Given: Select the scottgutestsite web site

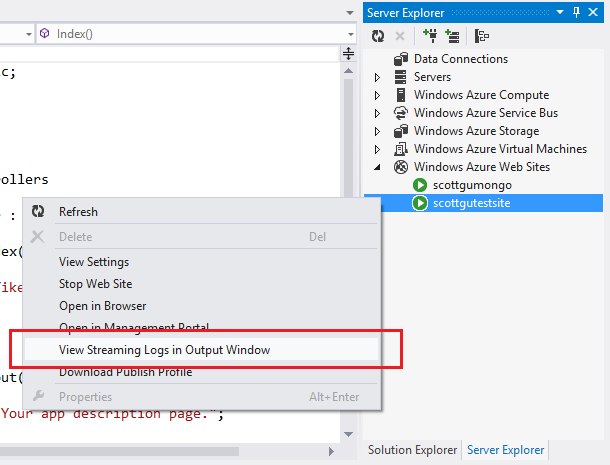Looking at the screenshot, I should [472, 203].
